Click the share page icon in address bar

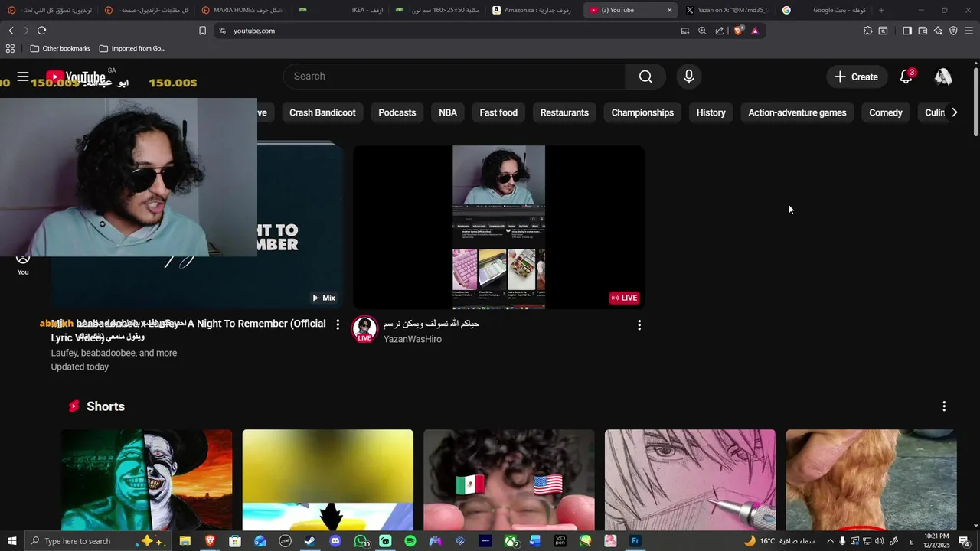click(720, 31)
